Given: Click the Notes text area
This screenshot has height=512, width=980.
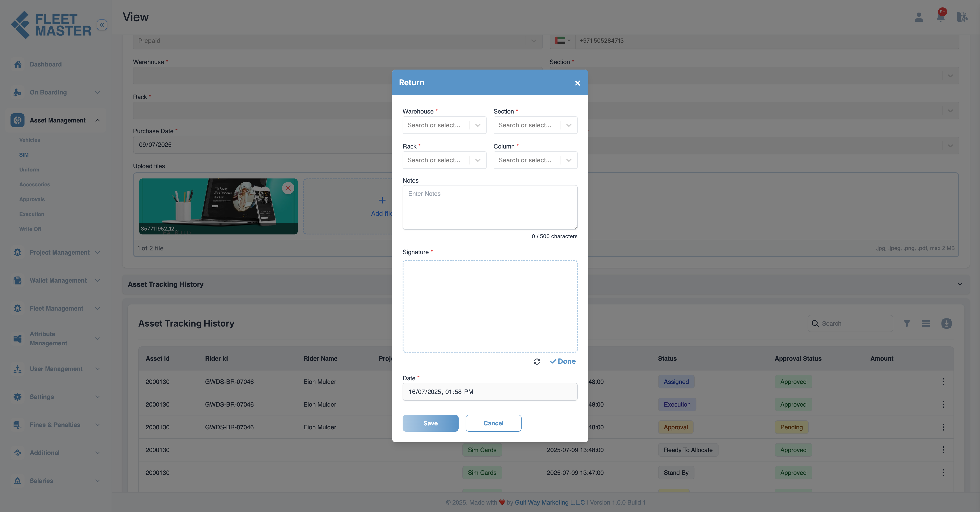Looking at the screenshot, I should pos(490,207).
